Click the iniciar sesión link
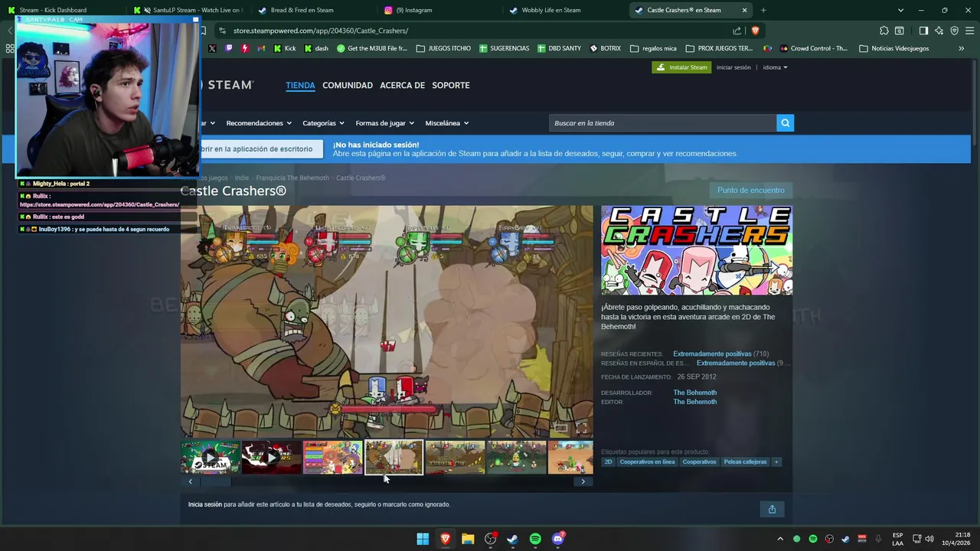 pyautogui.click(x=733, y=67)
